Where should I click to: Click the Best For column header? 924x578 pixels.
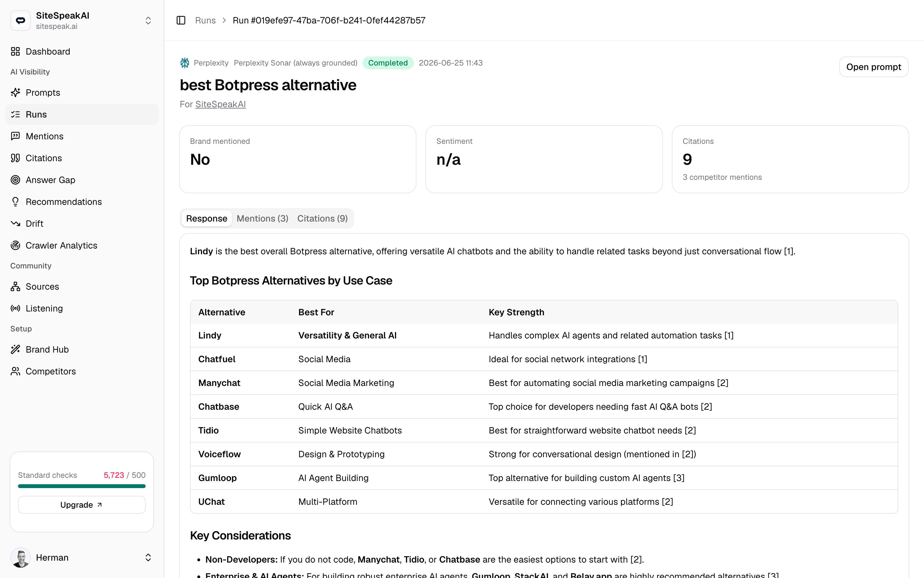[x=316, y=312]
